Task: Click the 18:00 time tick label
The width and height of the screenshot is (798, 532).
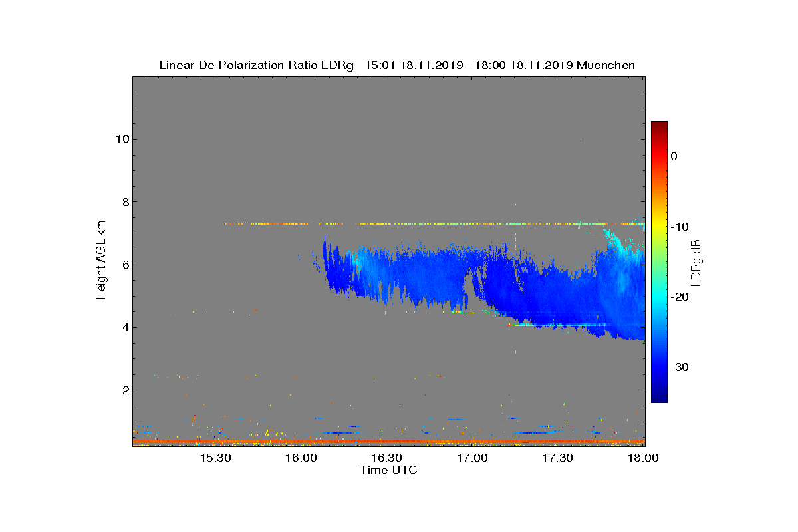Action: coord(643,458)
